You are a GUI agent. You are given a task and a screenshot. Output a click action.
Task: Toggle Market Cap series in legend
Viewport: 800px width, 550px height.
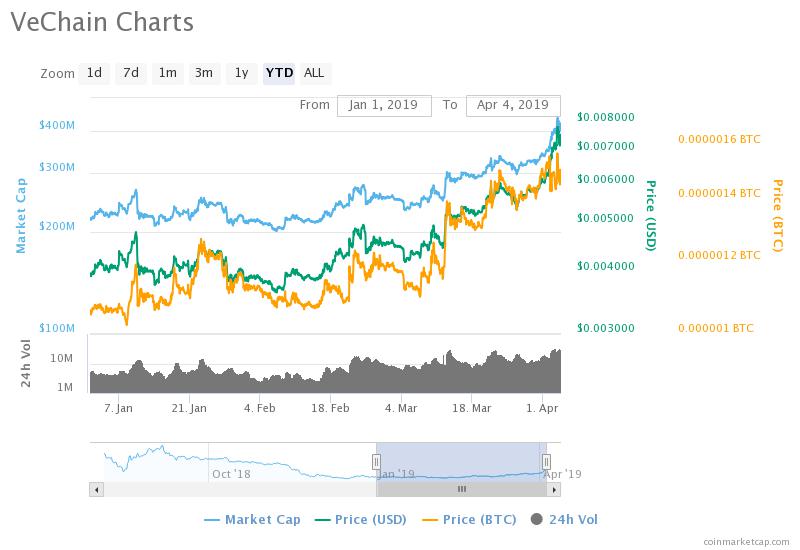tap(253, 520)
